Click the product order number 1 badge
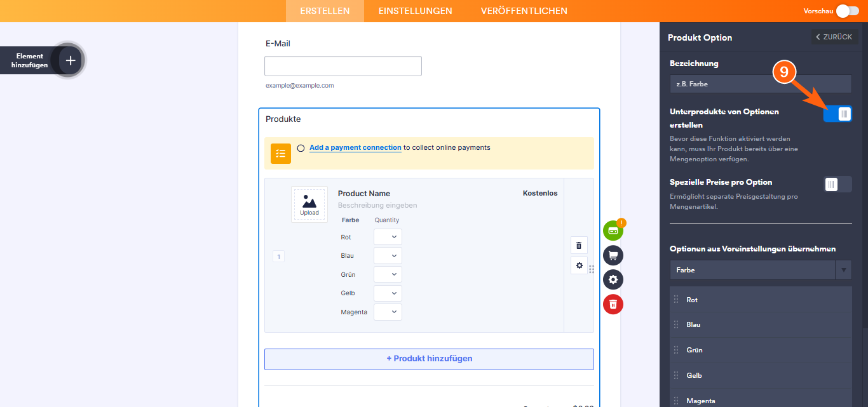Viewport: 868px width, 407px height. pyautogui.click(x=278, y=257)
